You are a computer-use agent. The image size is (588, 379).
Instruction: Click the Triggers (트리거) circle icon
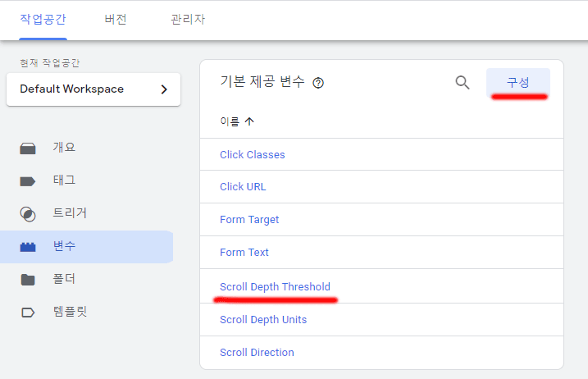pos(28,214)
